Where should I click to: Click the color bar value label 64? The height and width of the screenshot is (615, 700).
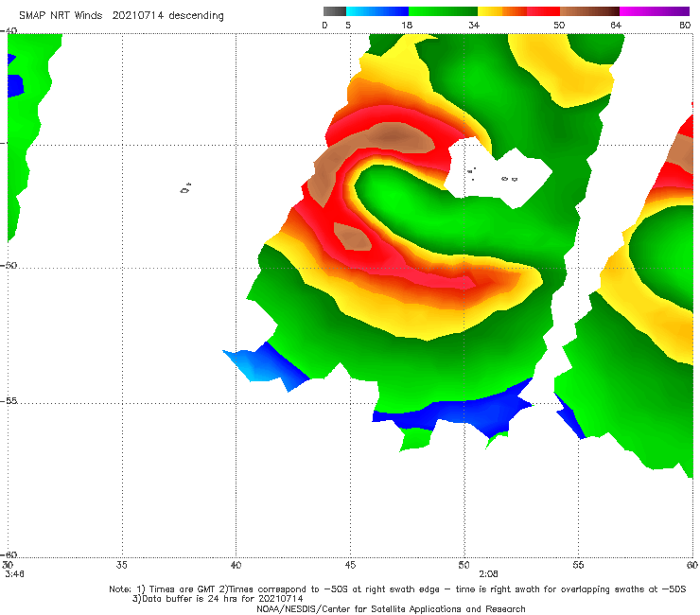pos(616,25)
